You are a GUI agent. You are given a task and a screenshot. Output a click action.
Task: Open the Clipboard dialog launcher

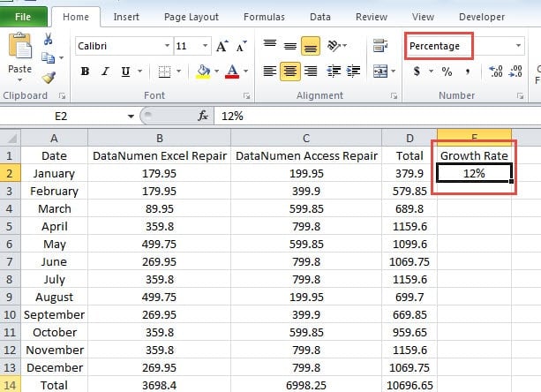(x=62, y=96)
